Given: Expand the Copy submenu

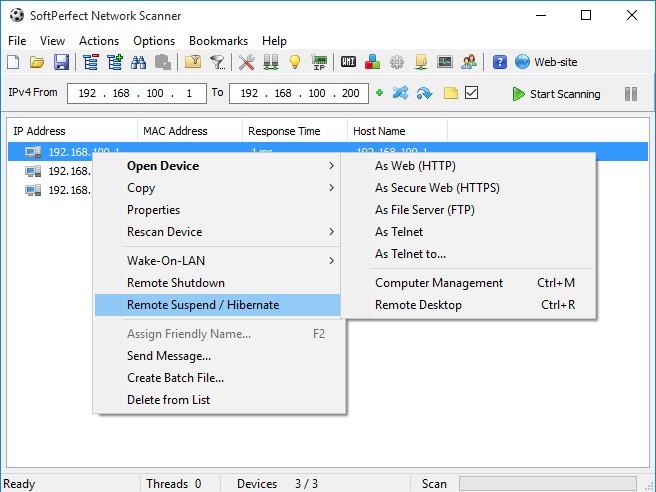Looking at the screenshot, I should click(218, 188).
